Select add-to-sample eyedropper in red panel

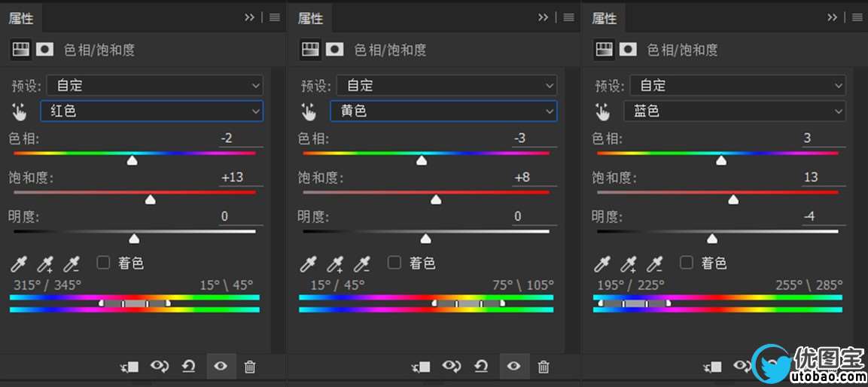[45, 264]
